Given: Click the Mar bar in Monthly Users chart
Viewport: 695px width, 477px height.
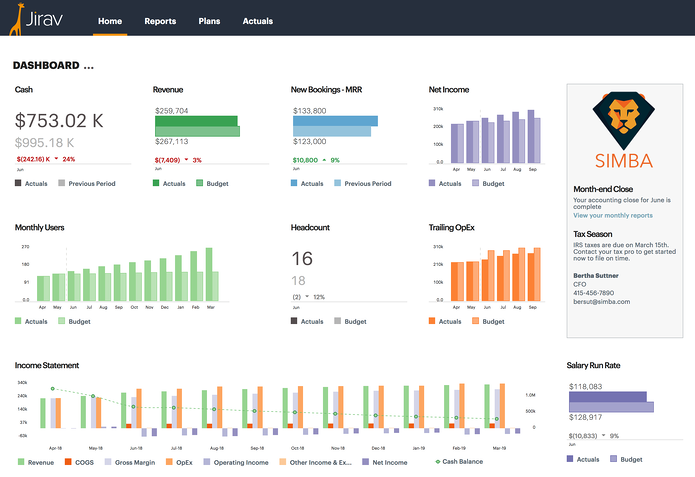Looking at the screenshot, I should coord(209,274).
